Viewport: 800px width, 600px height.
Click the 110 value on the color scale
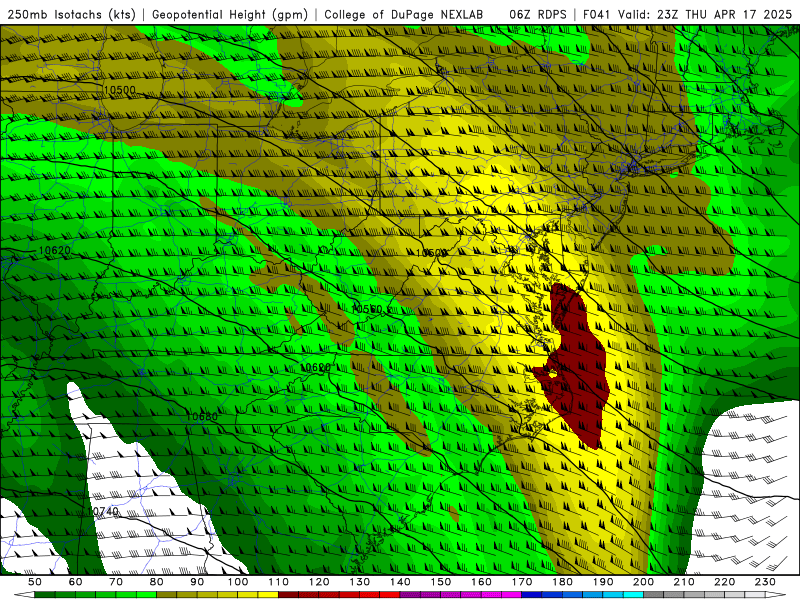(278, 582)
